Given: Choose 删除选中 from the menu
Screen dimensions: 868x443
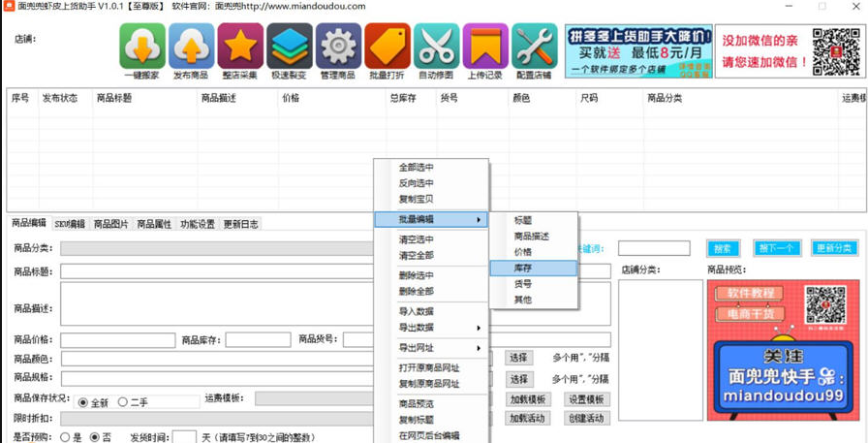Looking at the screenshot, I should [x=431, y=275].
